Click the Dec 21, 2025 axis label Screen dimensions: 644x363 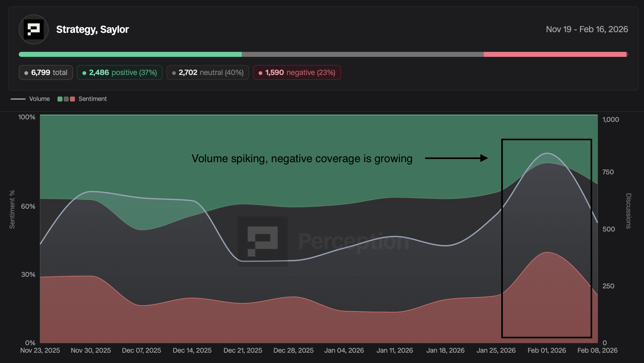point(243,351)
